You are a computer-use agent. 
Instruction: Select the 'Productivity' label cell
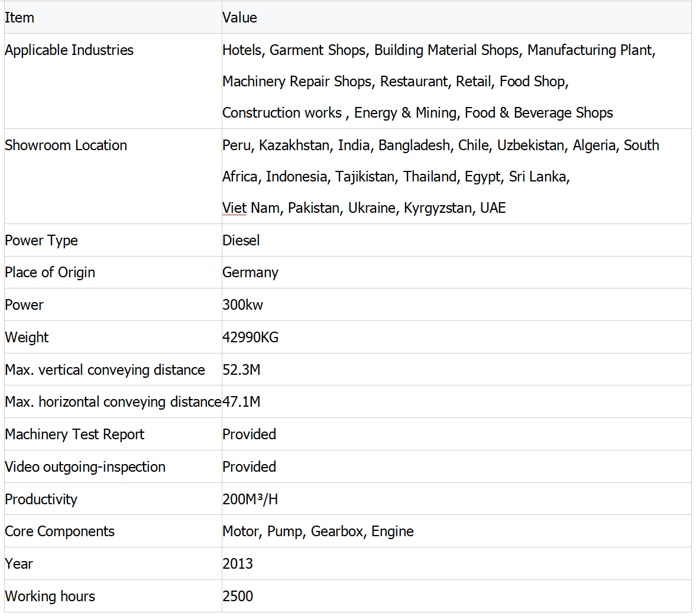113,499
